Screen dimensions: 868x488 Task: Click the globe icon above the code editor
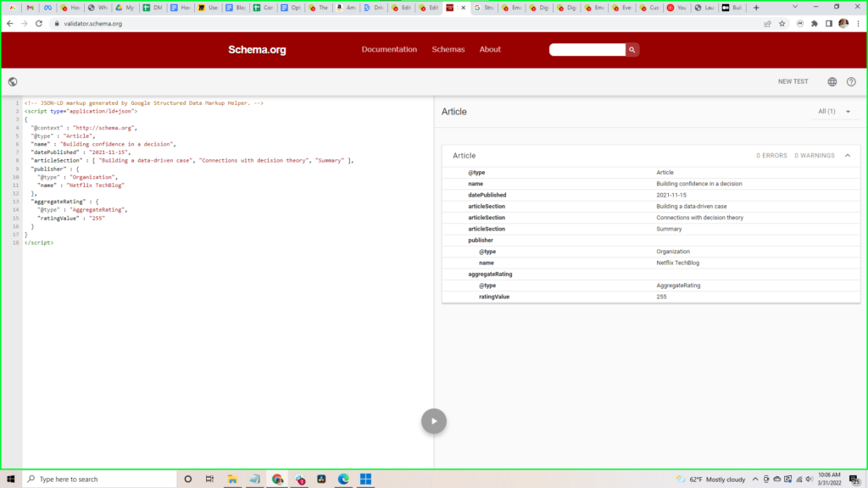(13, 82)
